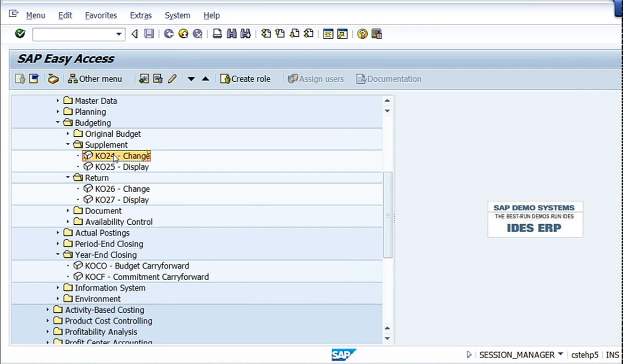Screen dimensions: 623x364
Task: Open the Edit menu
Action: 65,15
